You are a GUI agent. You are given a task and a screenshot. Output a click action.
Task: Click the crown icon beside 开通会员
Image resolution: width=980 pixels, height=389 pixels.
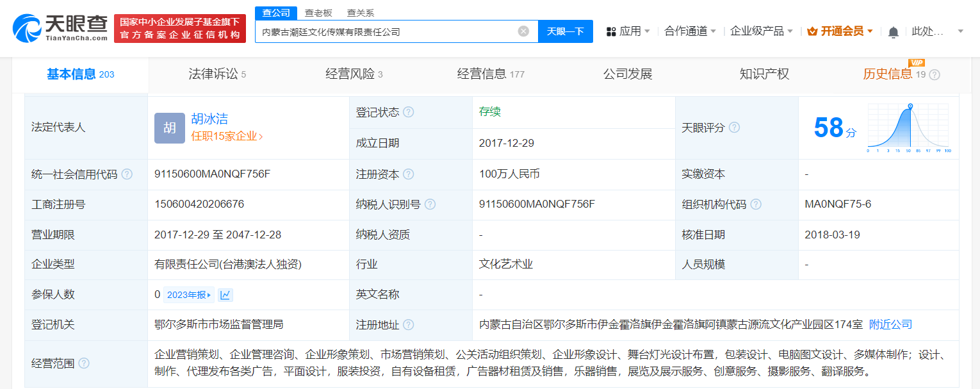pos(813,29)
